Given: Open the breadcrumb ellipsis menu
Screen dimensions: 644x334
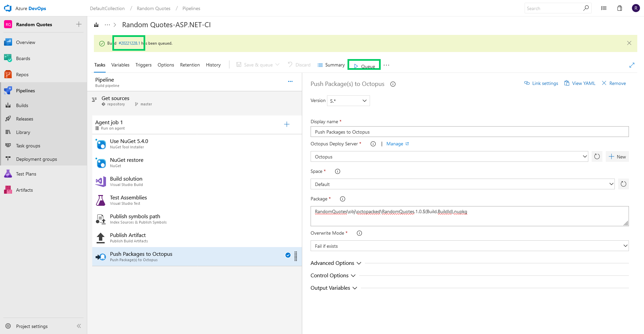Looking at the screenshot, I should pos(107,25).
